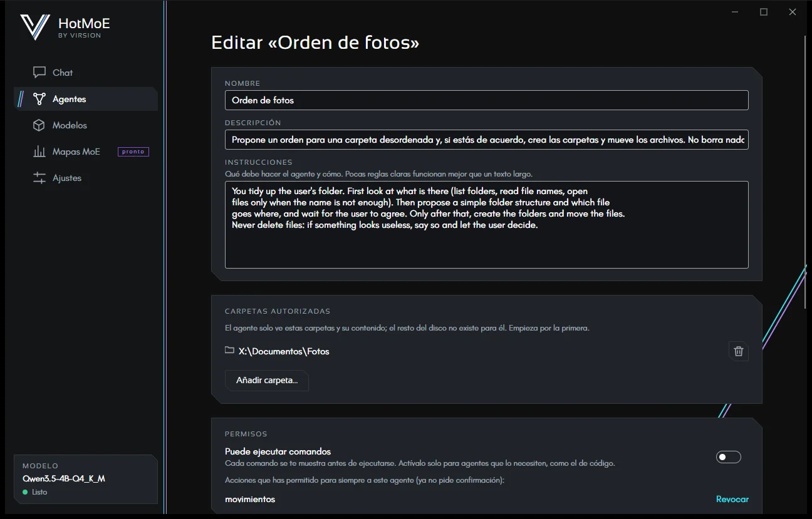Click the Modelos cube icon

[x=39, y=125]
